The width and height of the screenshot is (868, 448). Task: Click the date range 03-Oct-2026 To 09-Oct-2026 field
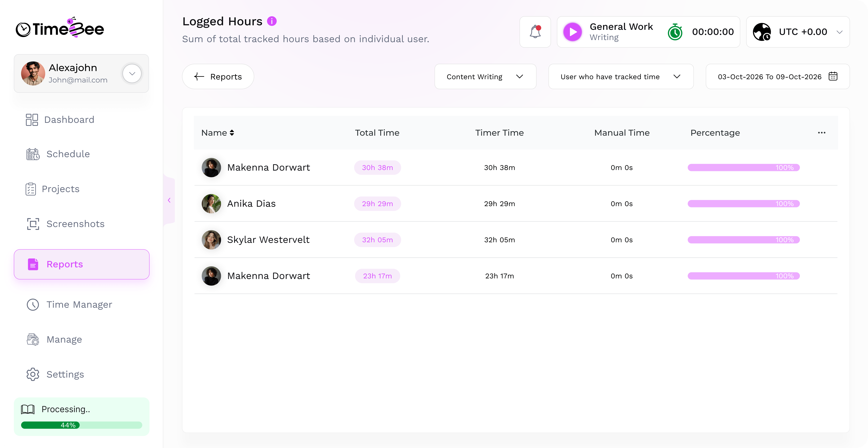coord(777,76)
